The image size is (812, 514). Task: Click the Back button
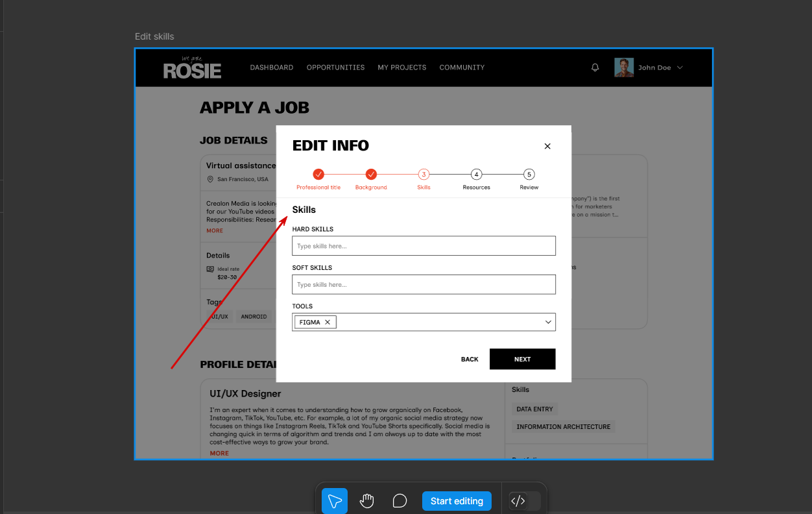[x=470, y=359]
